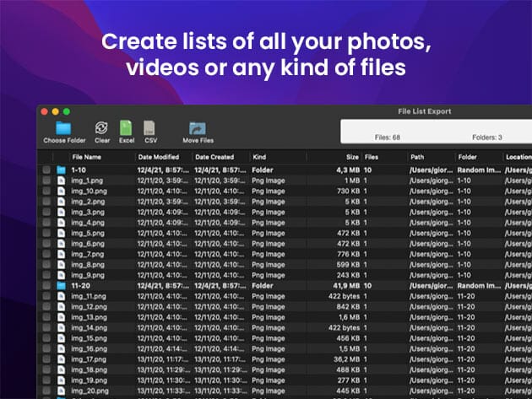The width and height of the screenshot is (532, 399).
Task: Click the img_1.png file icon
Action: pos(61,181)
